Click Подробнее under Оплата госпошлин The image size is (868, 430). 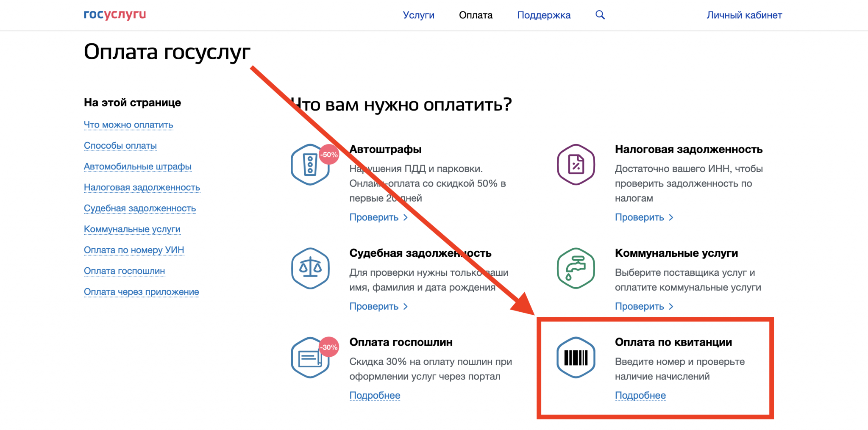click(375, 395)
